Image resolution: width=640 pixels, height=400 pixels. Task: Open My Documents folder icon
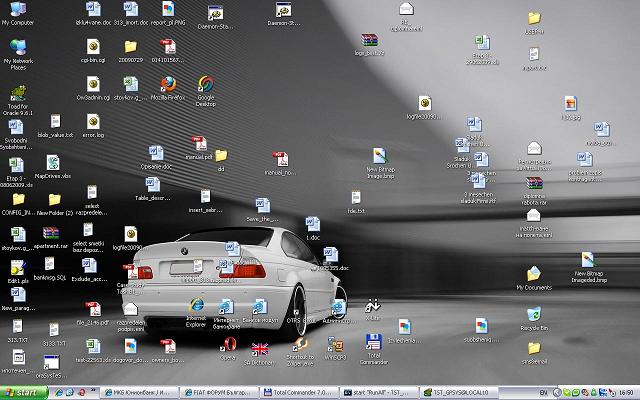pyautogui.click(x=534, y=275)
